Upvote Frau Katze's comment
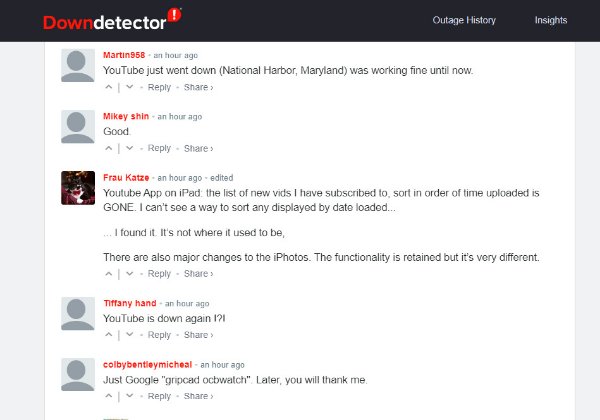This screenshot has height=420, width=600. tap(109, 274)
